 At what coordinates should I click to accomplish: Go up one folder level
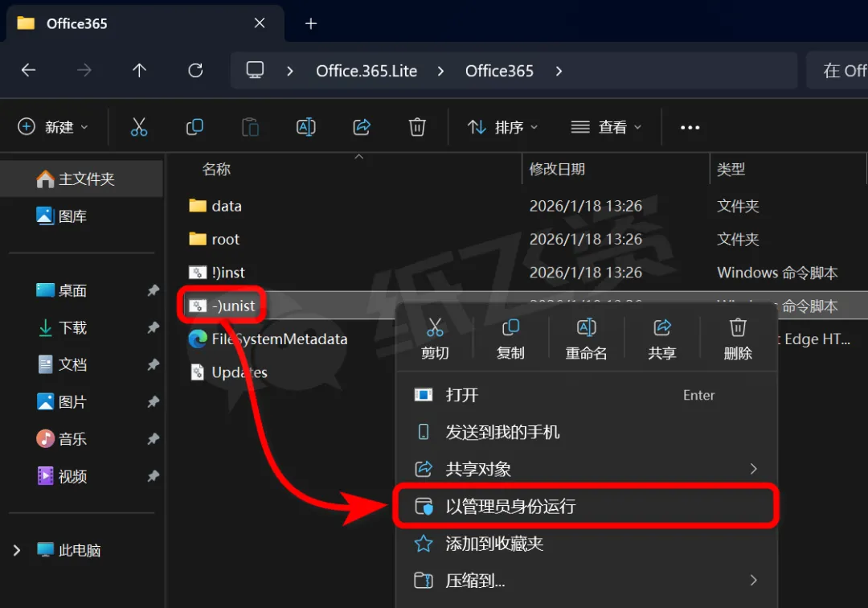click(140, 70)
